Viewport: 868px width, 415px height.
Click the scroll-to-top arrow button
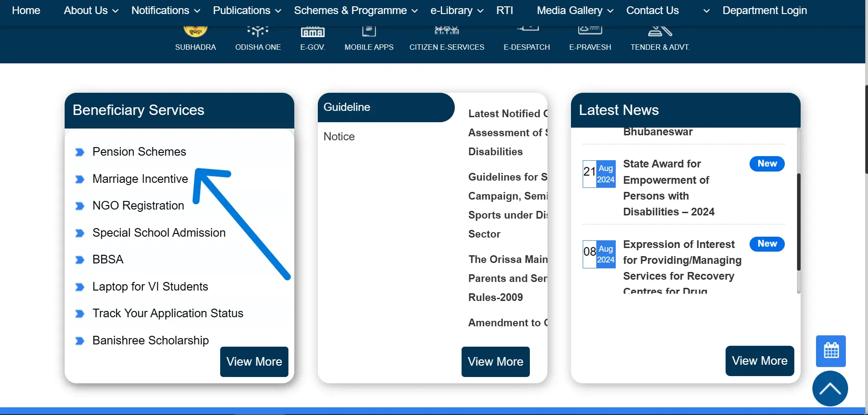coord(830,388)
